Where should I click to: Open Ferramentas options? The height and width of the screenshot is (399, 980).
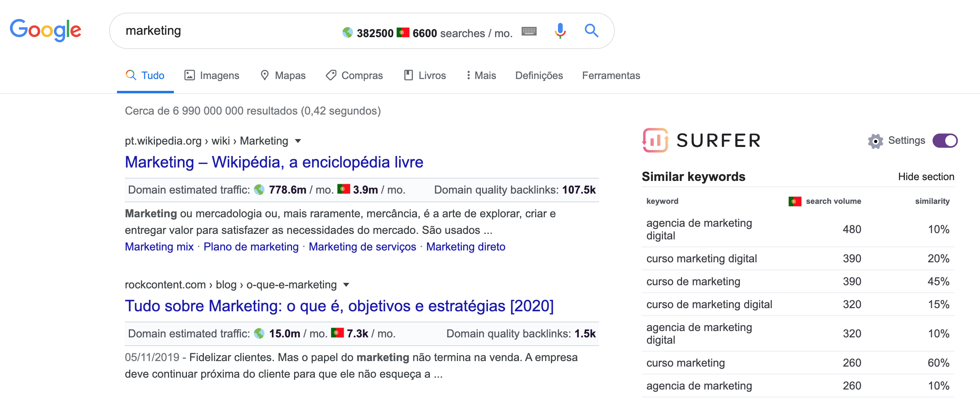tap(611, 75)
